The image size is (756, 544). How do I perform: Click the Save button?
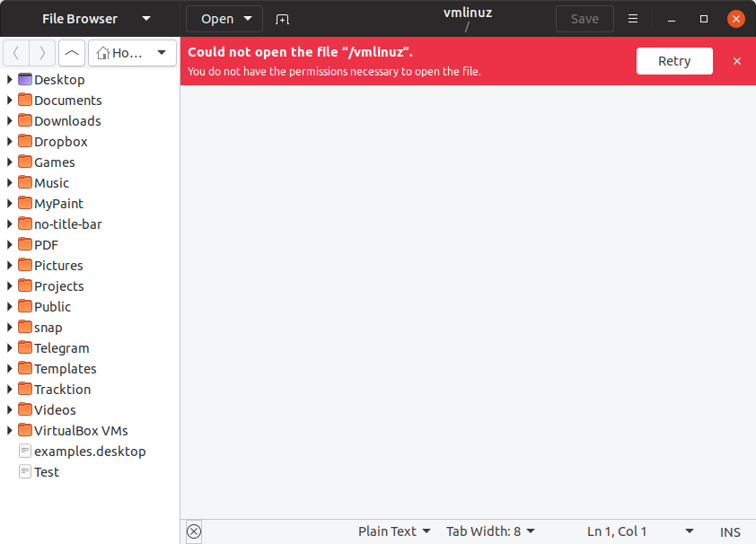(x=585, y=19)
